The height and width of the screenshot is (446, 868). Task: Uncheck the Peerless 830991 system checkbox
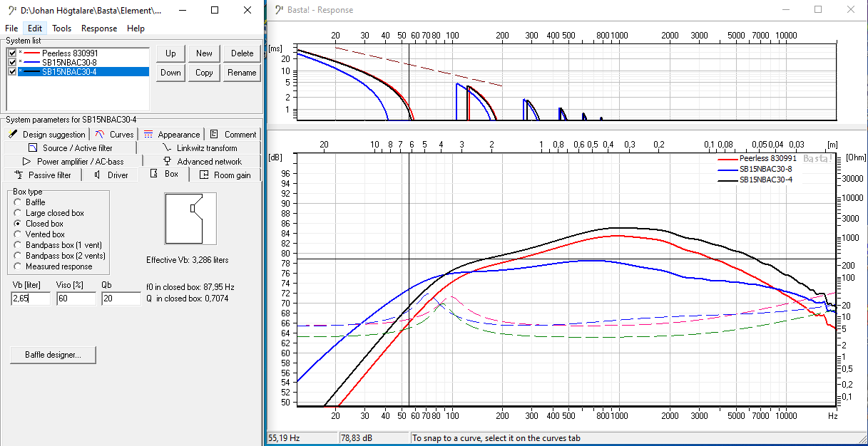pos(12,53)
